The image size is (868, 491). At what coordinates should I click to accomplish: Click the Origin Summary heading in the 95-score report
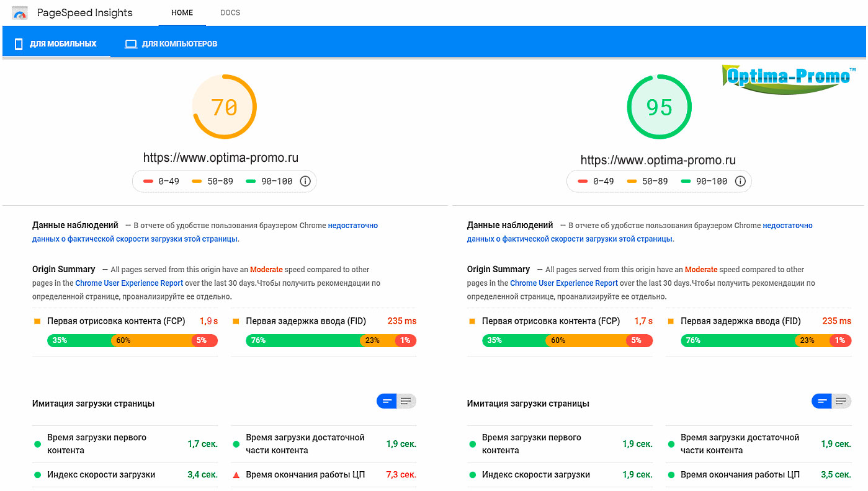coord(498,269)
